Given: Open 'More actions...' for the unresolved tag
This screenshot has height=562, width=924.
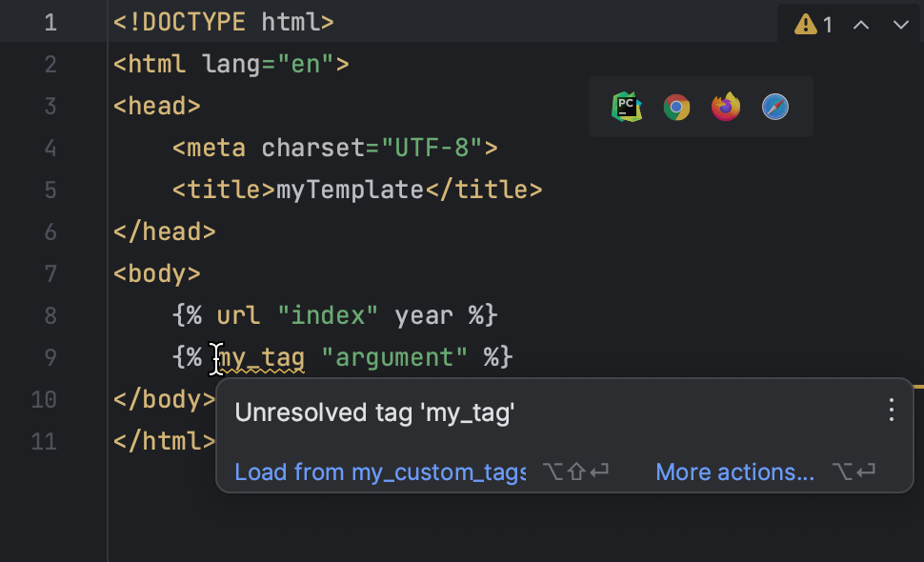Looking at the screenshot, I should tap(734, 472).
